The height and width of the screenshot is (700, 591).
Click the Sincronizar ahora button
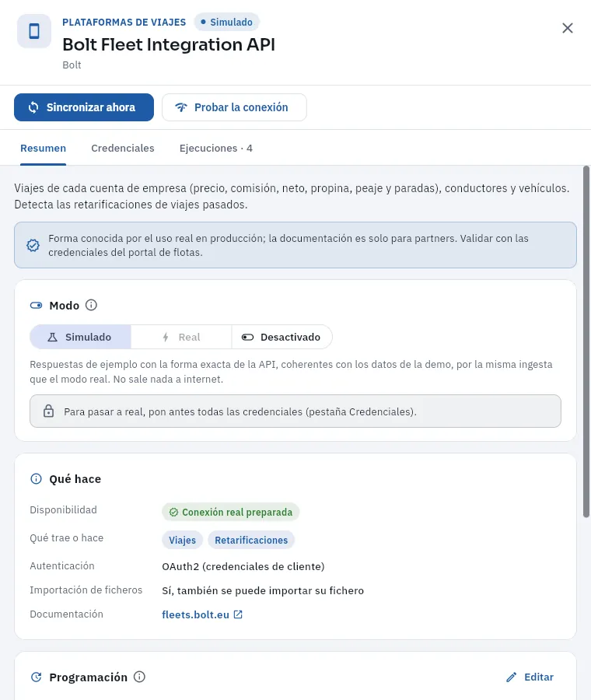point(84,107)
